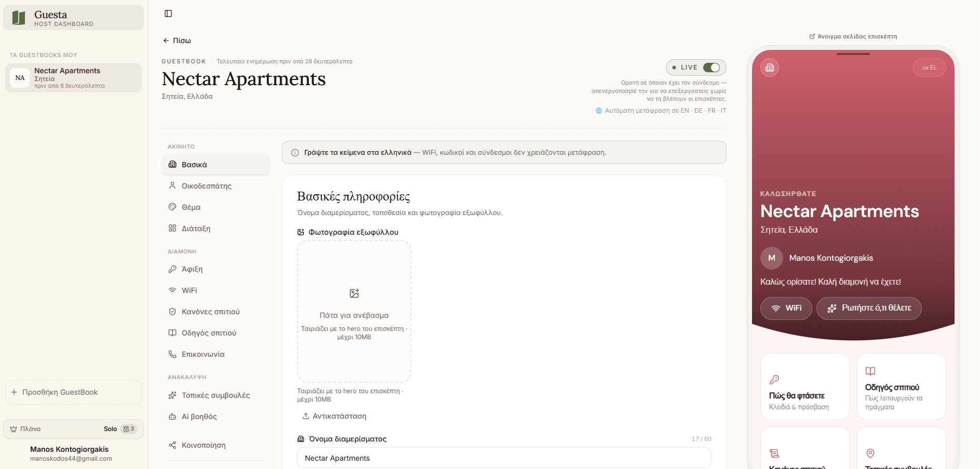Click the scroll icon on Κανόνες preview card
This screenshot has height=469, width=980.
[774, 453]
